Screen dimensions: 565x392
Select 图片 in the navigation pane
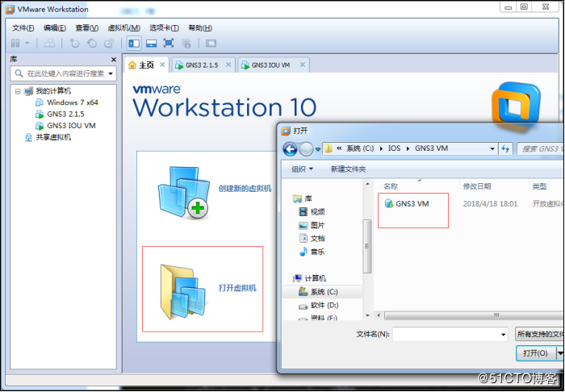(x=312, y=225)
